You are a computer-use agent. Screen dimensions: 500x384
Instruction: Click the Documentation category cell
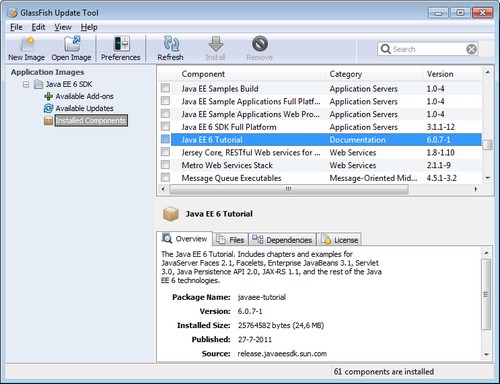(357, 140)
